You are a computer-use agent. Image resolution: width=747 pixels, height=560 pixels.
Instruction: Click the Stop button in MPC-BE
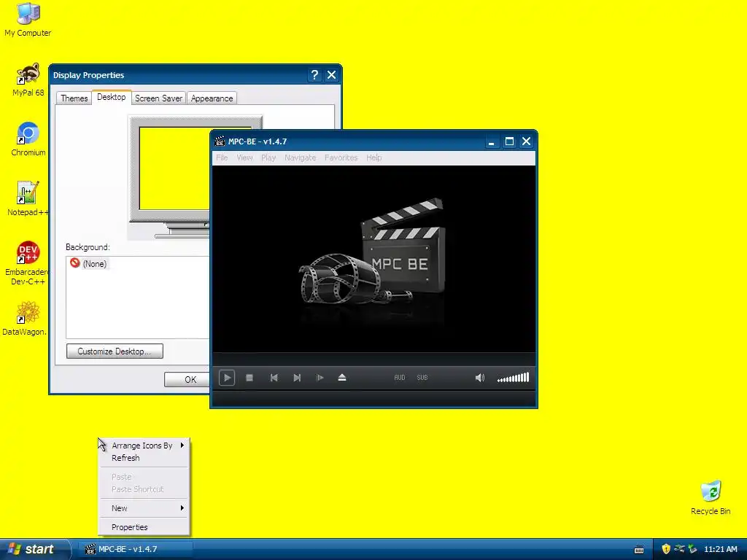249,378
